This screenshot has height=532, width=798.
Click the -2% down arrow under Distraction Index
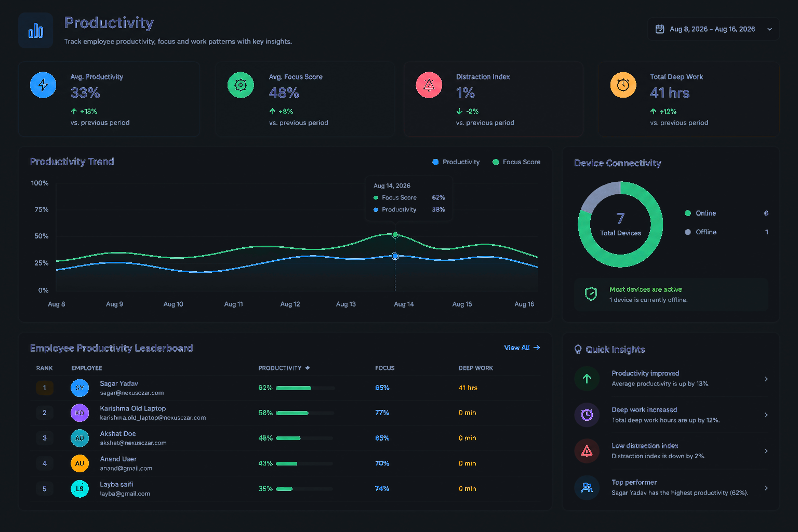(x=459, y=111)
